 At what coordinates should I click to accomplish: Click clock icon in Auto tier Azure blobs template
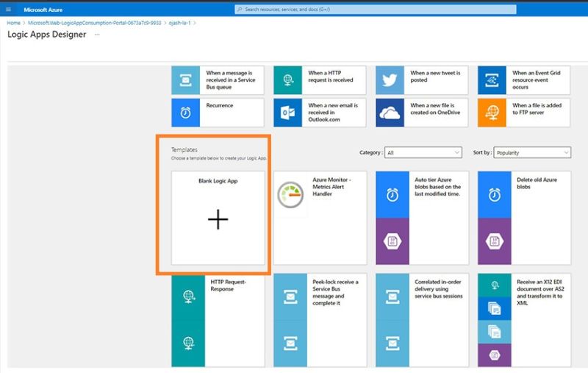pos(392,195)
